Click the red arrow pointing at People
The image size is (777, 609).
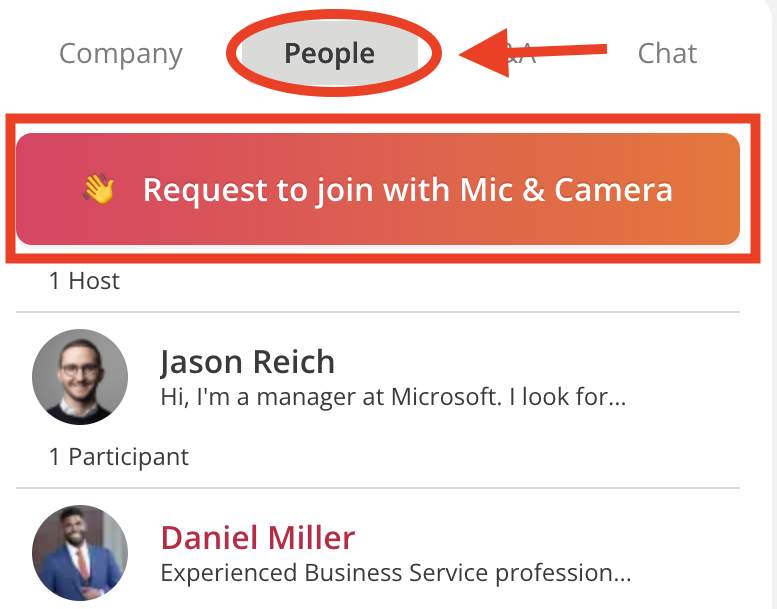tap(533, 53)
